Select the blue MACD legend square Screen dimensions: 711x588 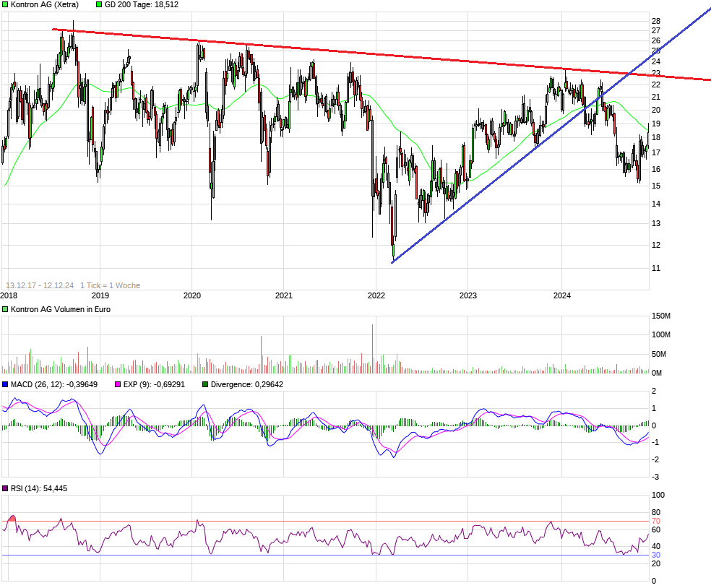click(7, 385)
